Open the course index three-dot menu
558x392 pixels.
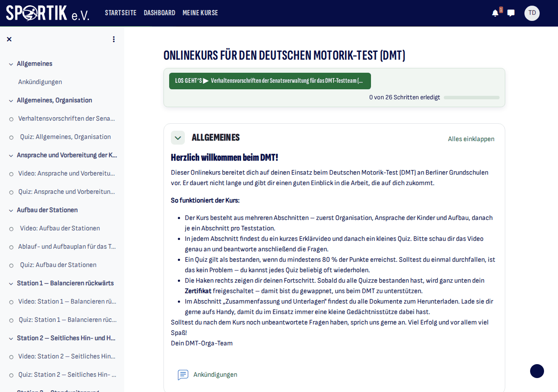pyautogui.click(x=114, y=39)
